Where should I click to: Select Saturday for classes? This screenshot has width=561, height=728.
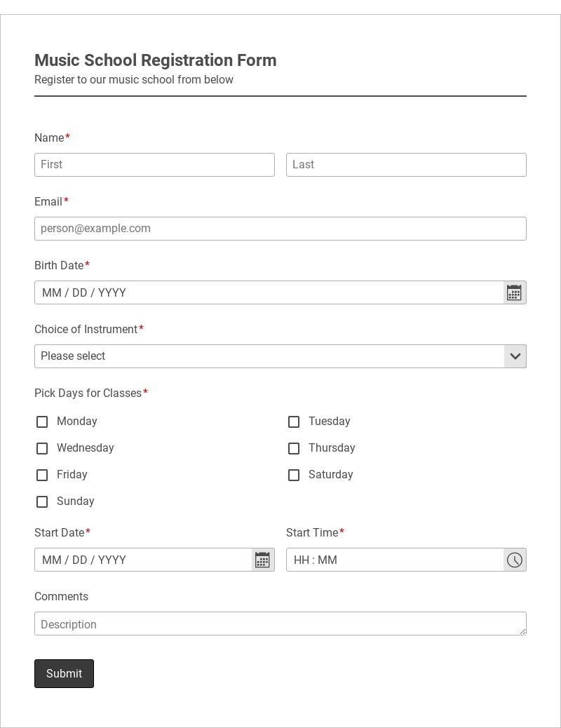click(x=294, y=475)
